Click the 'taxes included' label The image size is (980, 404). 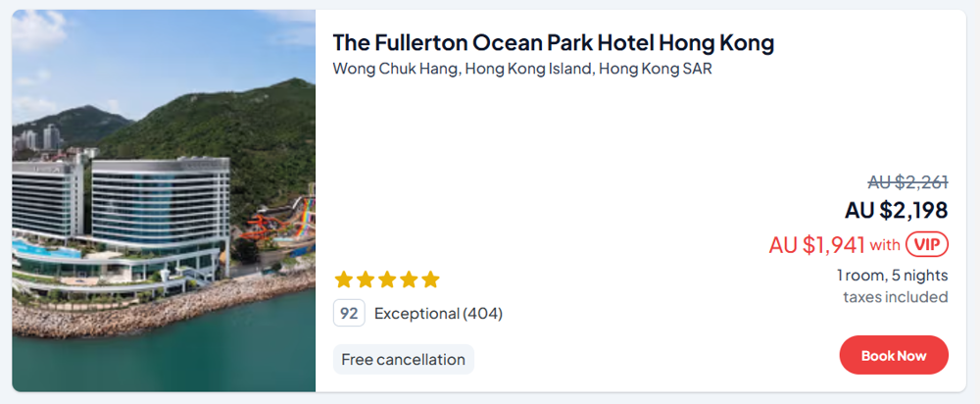tap(895, 297)
